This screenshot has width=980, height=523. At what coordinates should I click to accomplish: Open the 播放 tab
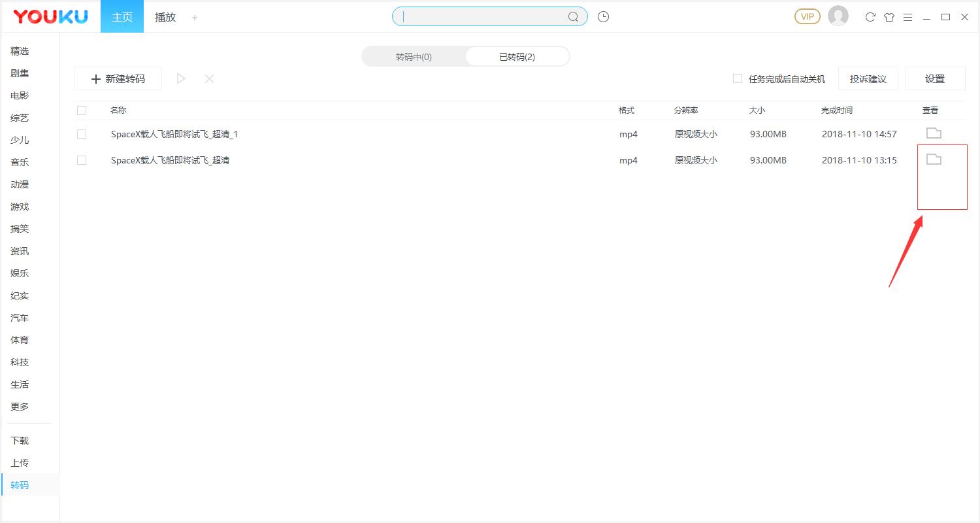165,17
